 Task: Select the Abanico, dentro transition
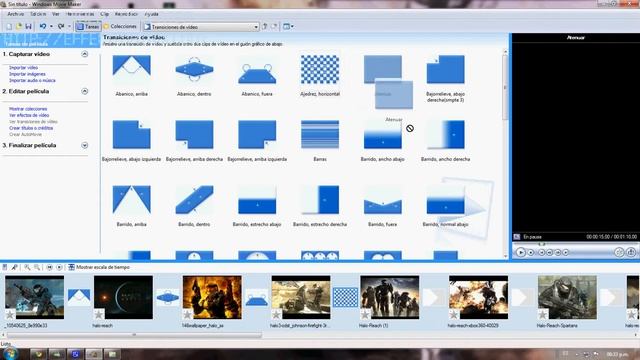(194, 76)
